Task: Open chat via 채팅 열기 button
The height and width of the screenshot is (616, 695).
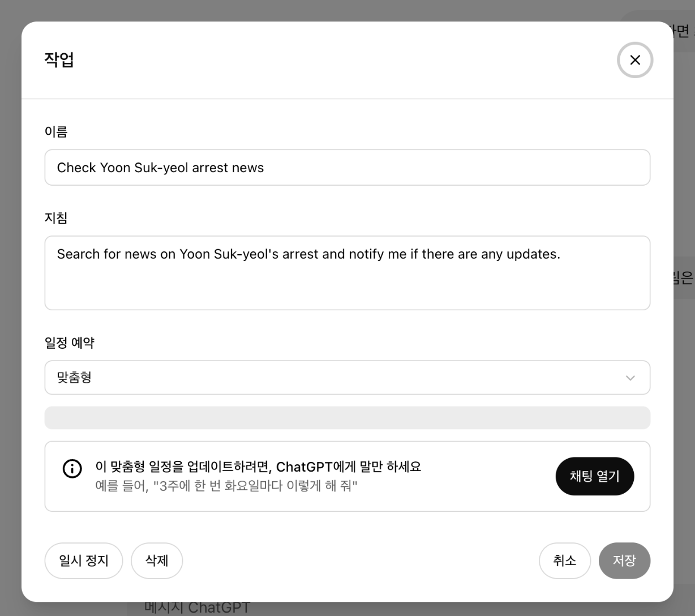Action: point(595,476)
